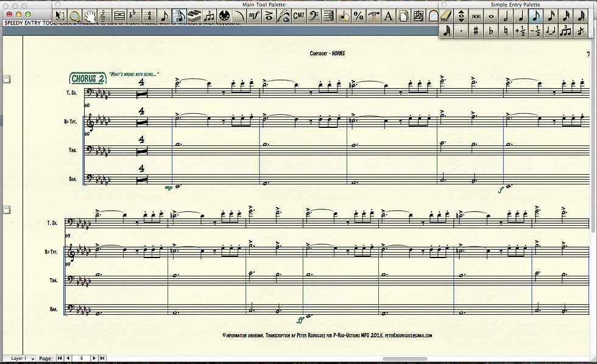This screenshot has height=364, width=597.
Task: Choose the Chord CM7 tool
Action: click(x=298, y=16)
